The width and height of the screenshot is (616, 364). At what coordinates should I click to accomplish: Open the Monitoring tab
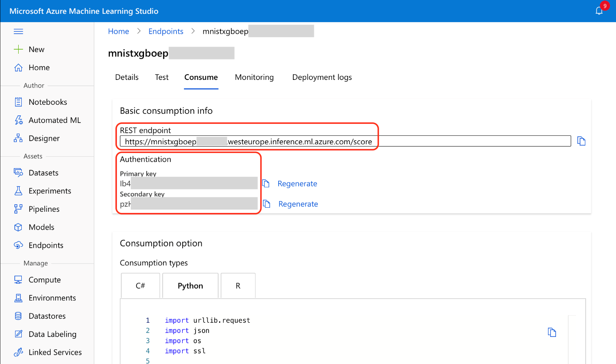click(254, 77)
